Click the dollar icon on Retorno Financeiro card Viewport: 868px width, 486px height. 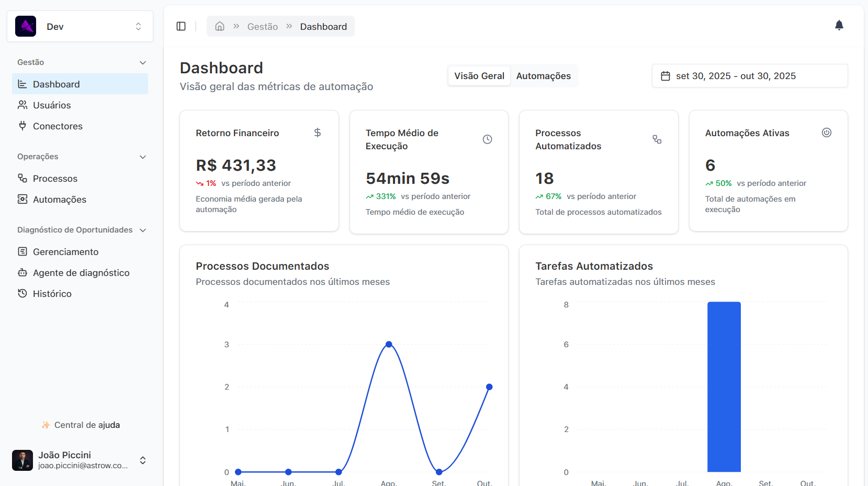(x=318, y=132)
